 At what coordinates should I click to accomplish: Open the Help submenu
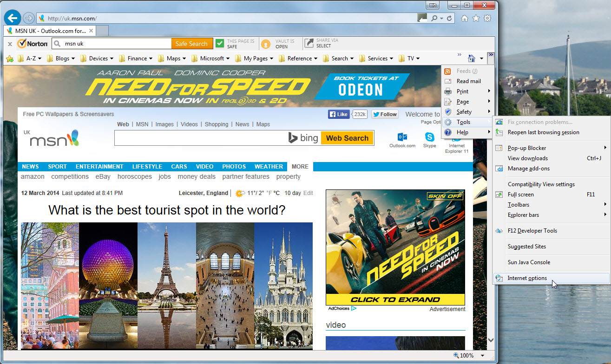(467, 132)
